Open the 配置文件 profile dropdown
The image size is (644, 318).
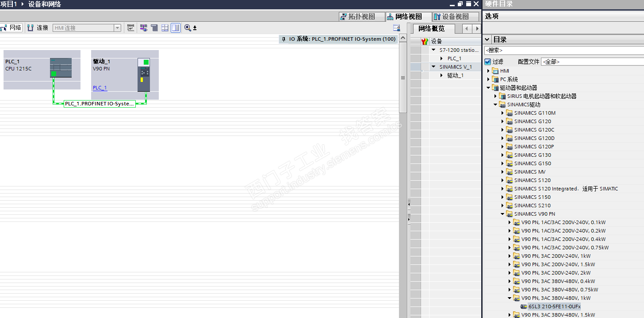pyautogui.click(x=593, y=62)
